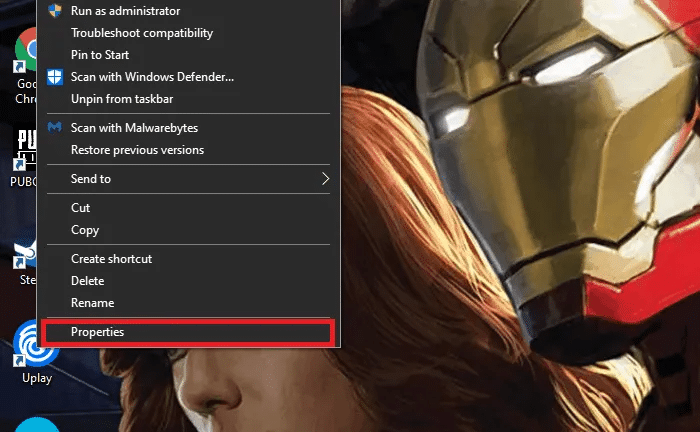Choose Scan with Malwarebytes

tap(188, 128)
